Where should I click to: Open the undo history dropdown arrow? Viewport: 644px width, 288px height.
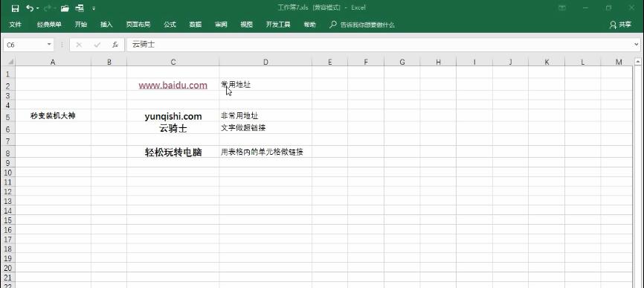[x=37, y=8]
